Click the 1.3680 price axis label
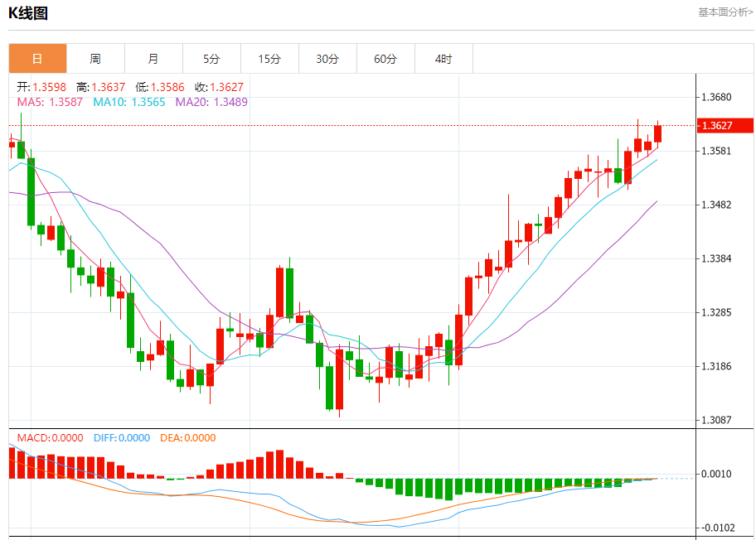The width and height of the screenshot is (756, 540). (x=716, y=97)
